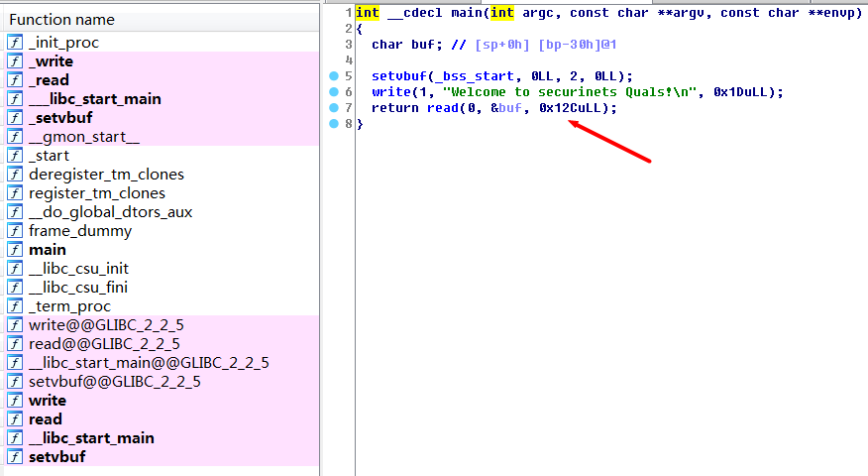Image resolution: width=868 pixels, height=476 pixels.
Task: Toggle the breakpoint dot on line 6
Action: [x=334, y=92]
